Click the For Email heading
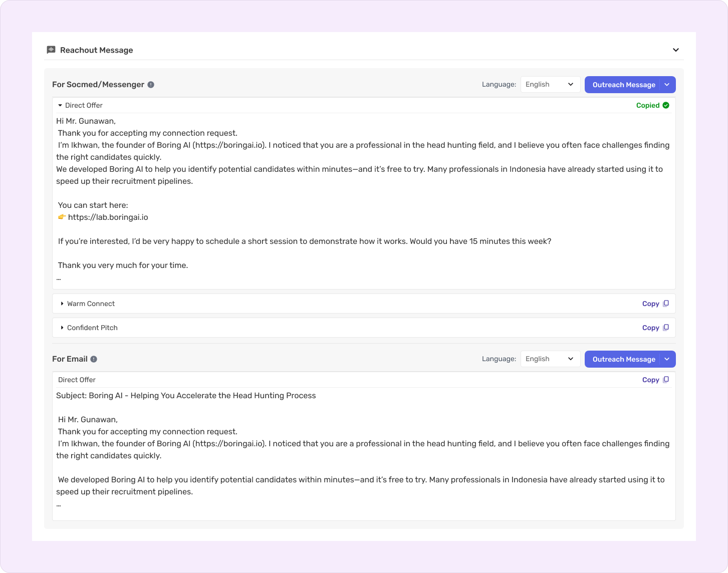Viewport: 728px width, 573px height. [70, 359]
